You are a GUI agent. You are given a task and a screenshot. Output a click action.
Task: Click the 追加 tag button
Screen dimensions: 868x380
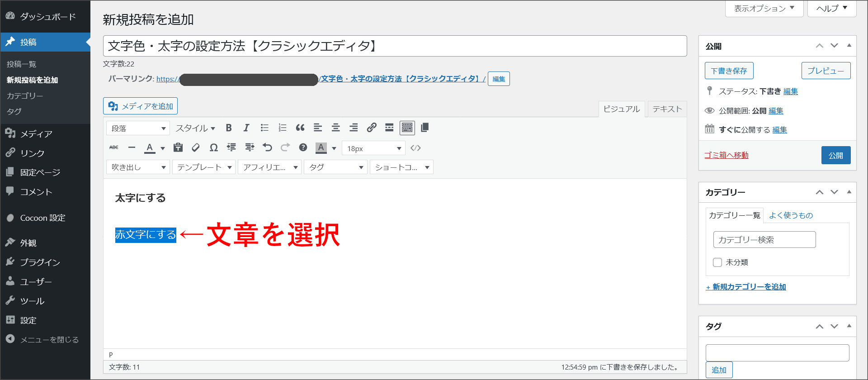click(719, 370)
